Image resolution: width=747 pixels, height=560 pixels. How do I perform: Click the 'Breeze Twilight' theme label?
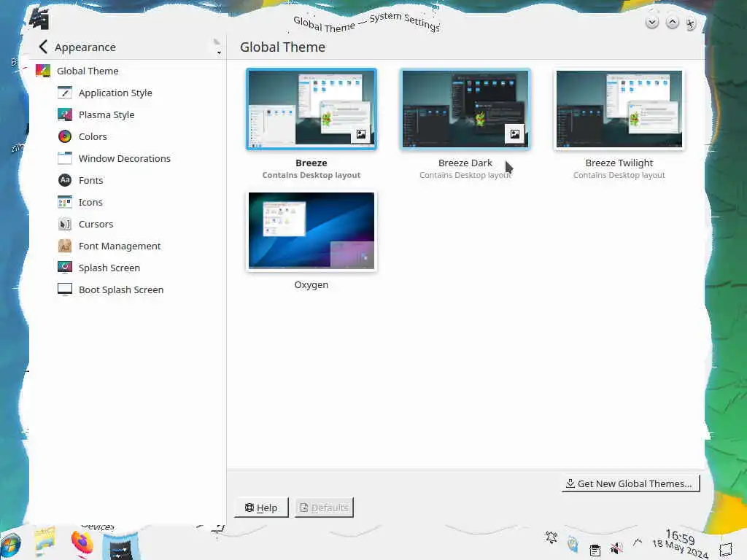tap(619, 163)
